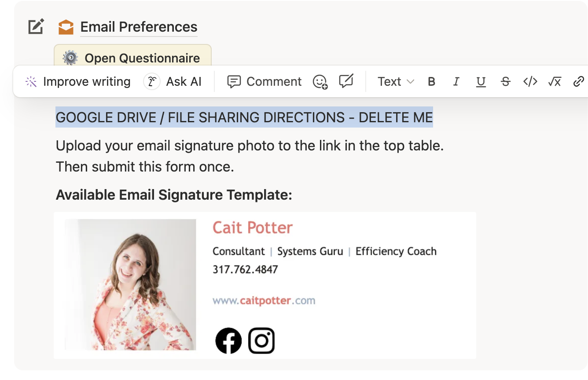
Task: Click the orange envelope page icon
Action: [66, 27]
